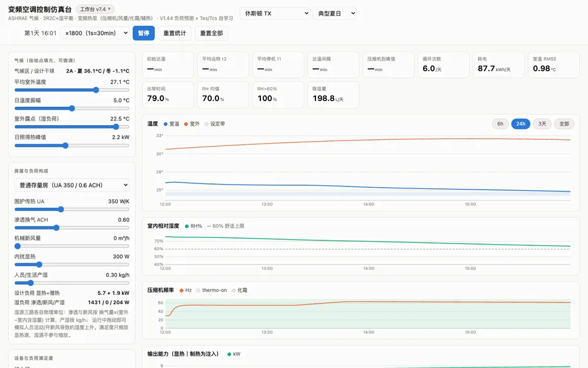Adjust the 日温度振幅 slider

[x=72, y=109]
